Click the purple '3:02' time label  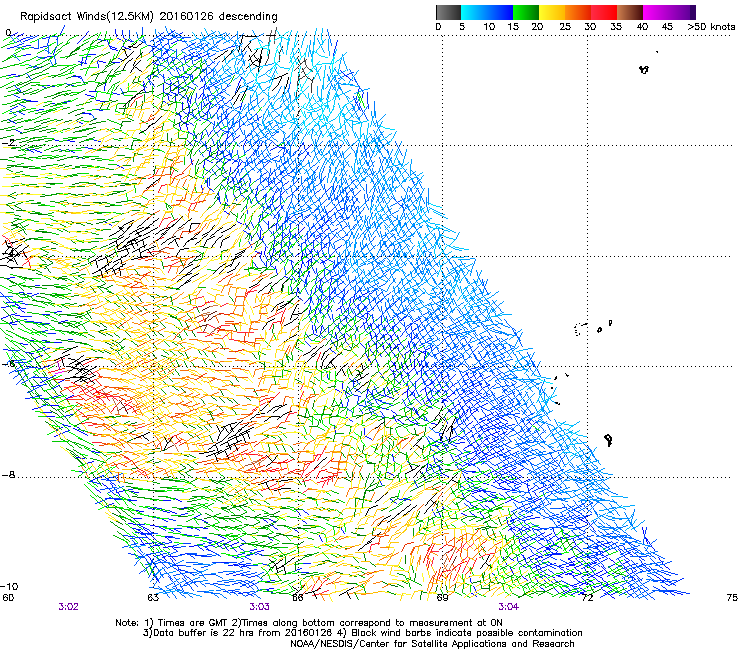click(x=68, y=607)
